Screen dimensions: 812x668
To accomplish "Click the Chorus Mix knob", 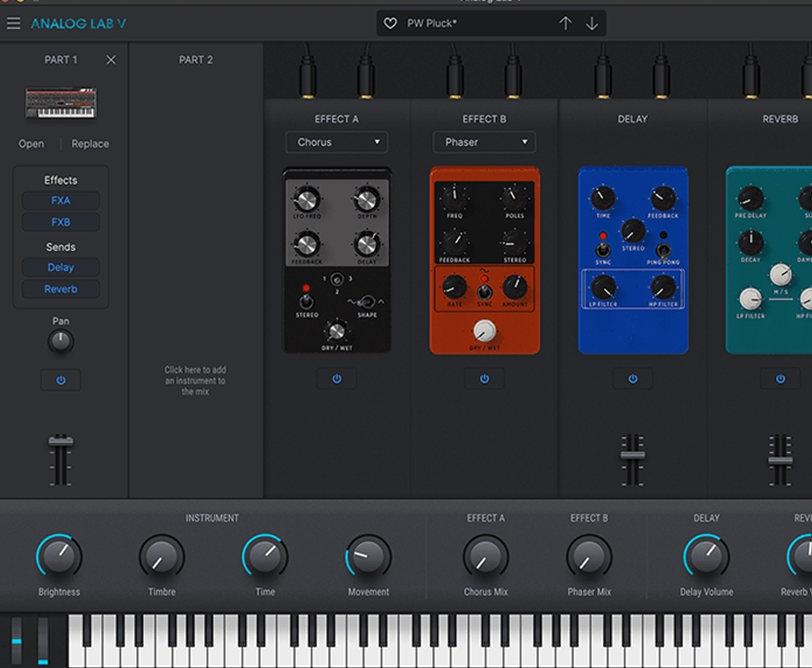I will tap(485, 557).
